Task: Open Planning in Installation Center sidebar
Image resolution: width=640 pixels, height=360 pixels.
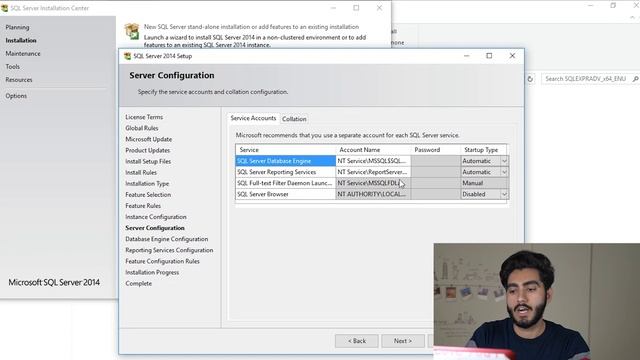Action: point(17,27)
